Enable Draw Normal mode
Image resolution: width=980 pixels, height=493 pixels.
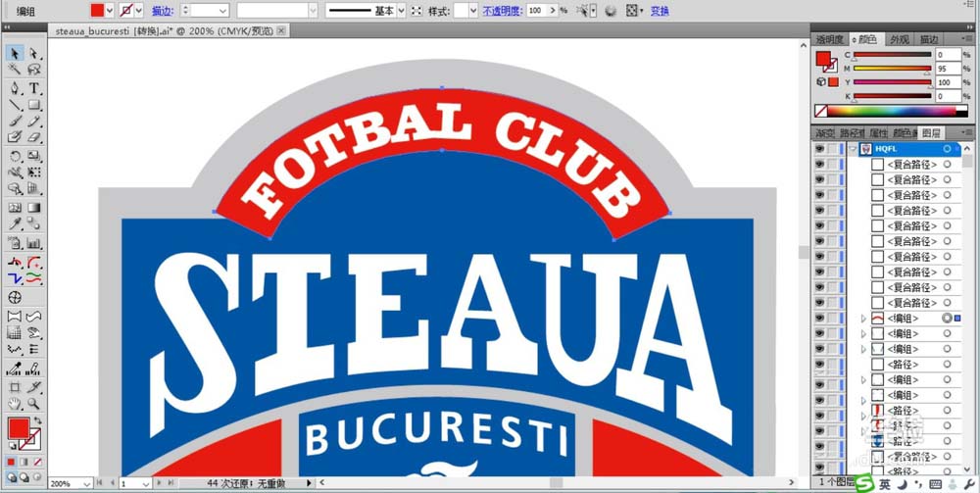(12, 477)
